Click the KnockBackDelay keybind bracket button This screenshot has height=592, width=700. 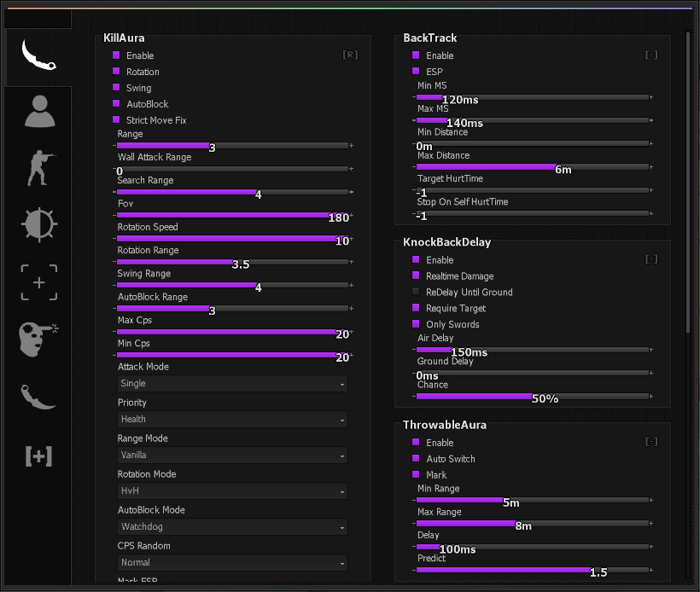tap(651, 259)
